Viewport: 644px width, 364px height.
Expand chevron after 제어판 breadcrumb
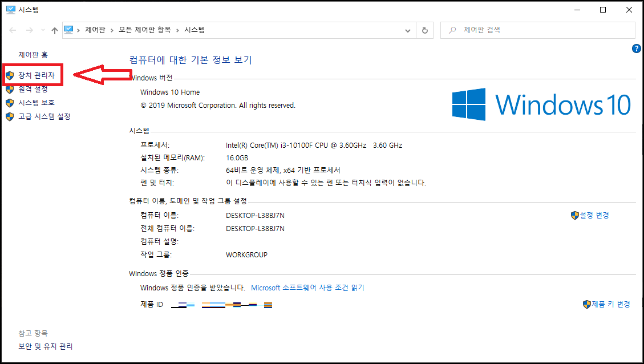[x=112, y=30]
